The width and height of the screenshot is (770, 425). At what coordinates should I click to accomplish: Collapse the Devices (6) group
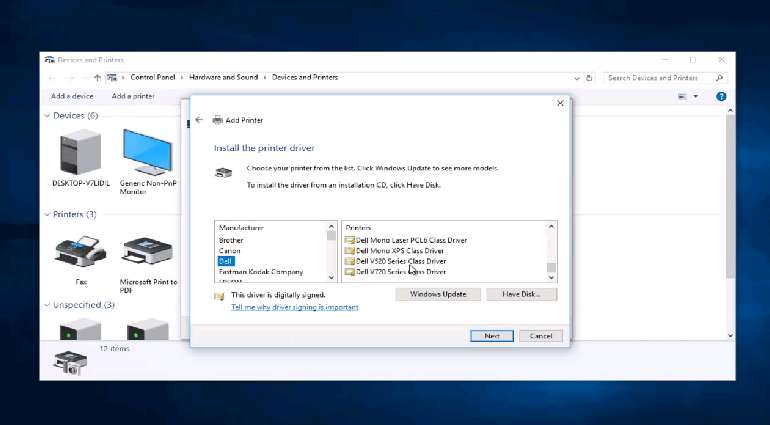click(x=47, y=116)
